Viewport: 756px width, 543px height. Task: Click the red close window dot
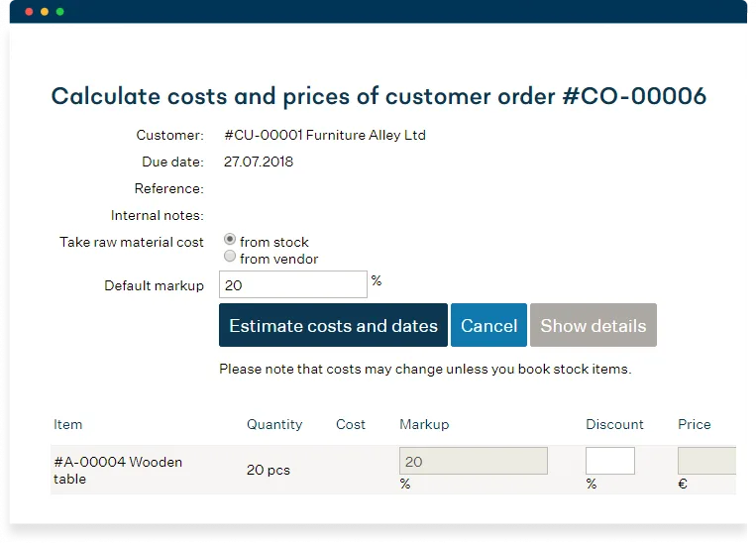(29, 12)
